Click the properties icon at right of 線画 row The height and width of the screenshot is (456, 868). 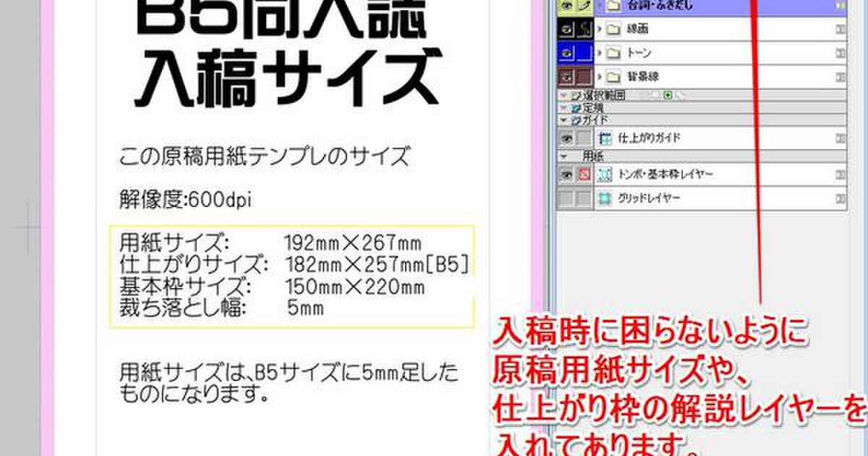tap(840, 30)
